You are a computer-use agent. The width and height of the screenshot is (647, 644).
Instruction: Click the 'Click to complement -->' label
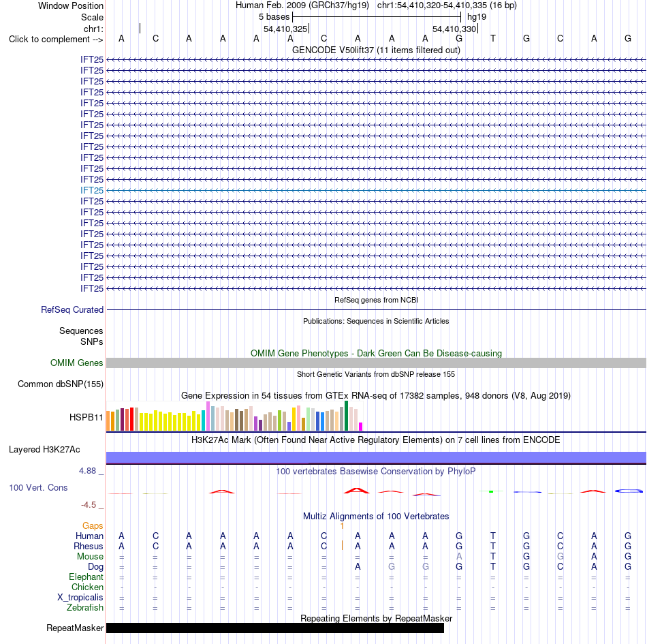[56, 40]
